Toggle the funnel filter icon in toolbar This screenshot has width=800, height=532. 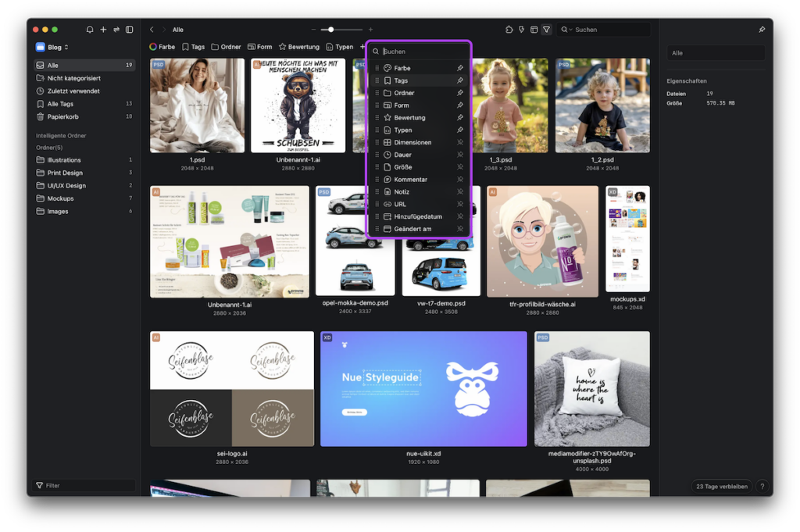click(x=546, y=30)
